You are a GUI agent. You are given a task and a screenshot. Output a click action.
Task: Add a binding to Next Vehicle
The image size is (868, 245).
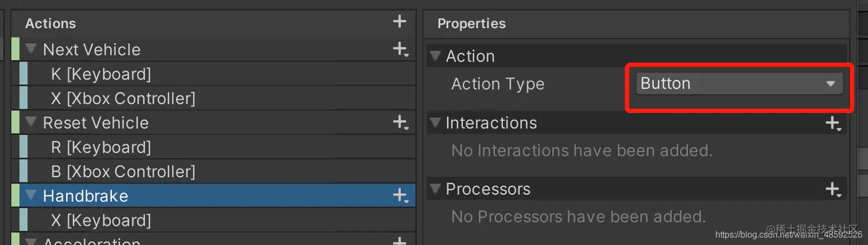click(x=400, y=49)
